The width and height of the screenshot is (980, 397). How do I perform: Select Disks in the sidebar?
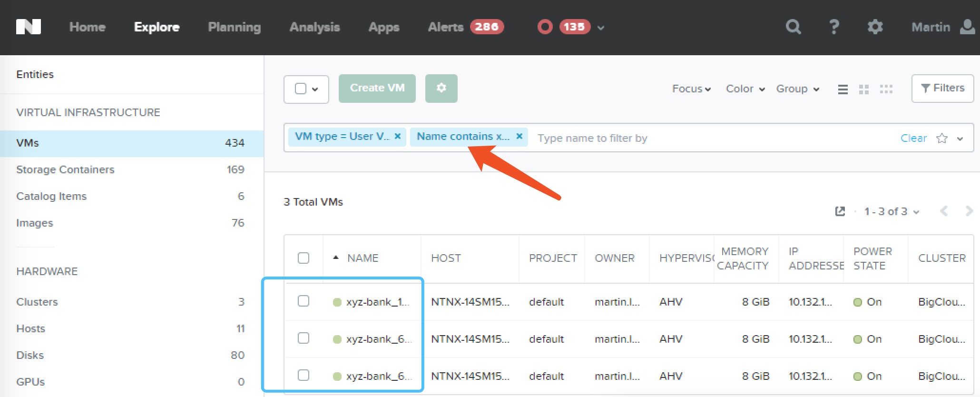tap(132, 355)
